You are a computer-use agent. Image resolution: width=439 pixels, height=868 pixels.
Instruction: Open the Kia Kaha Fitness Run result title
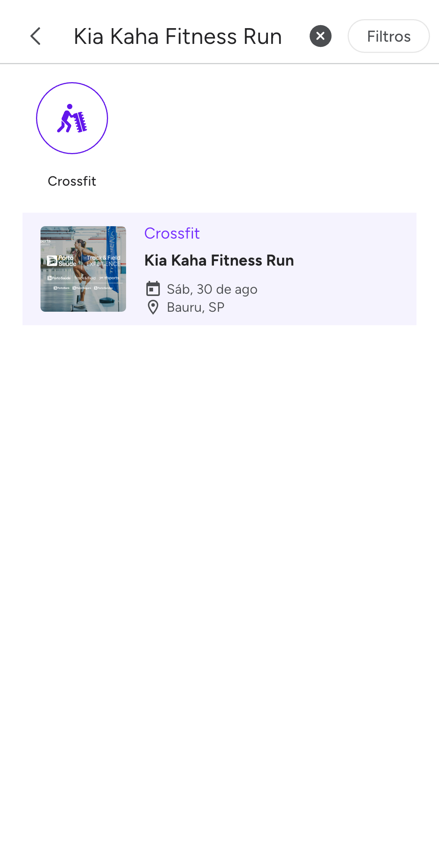[219, 260]
